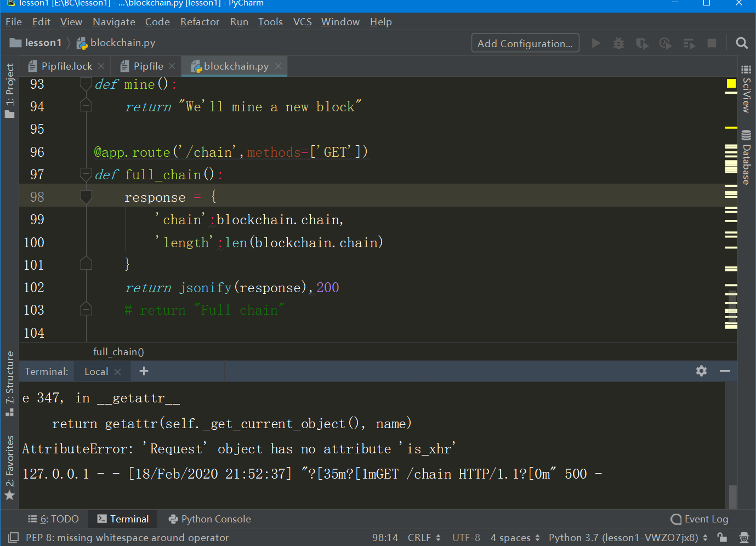
Task: Start debugging with the bug icon
Action: coord(619,43)
